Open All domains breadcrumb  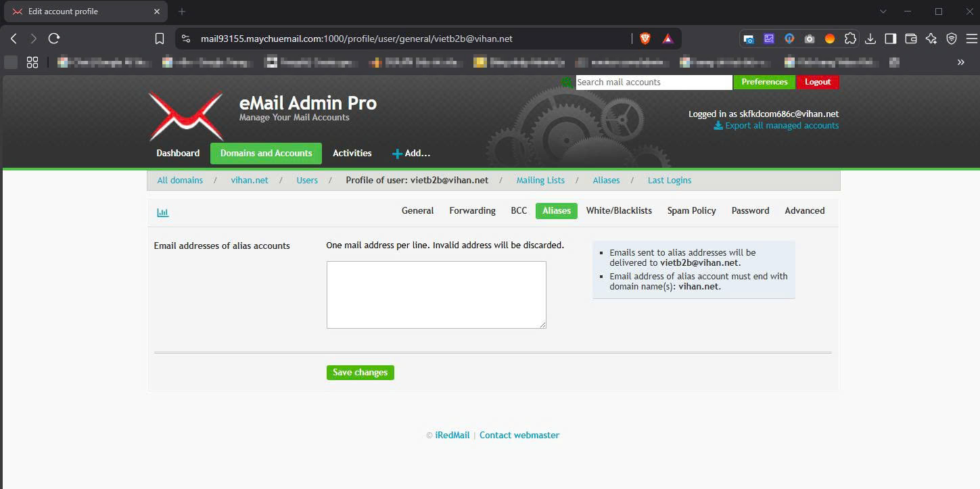[x=180, y=181]
